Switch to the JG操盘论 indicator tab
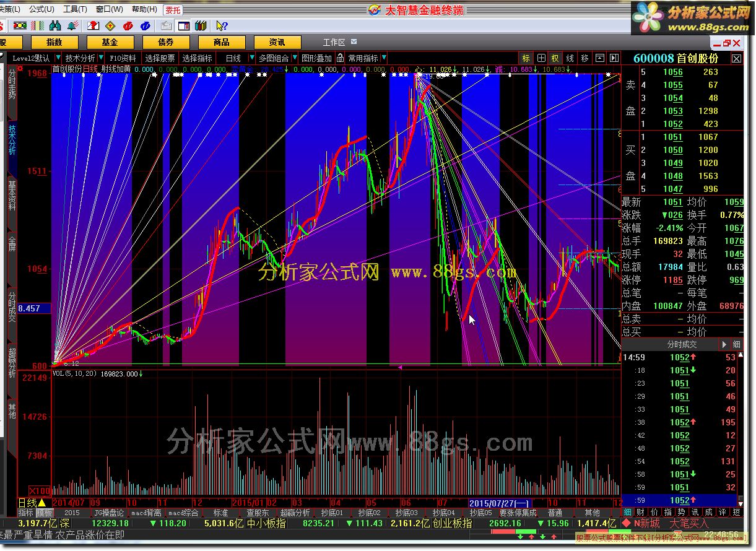 (110, 513)
